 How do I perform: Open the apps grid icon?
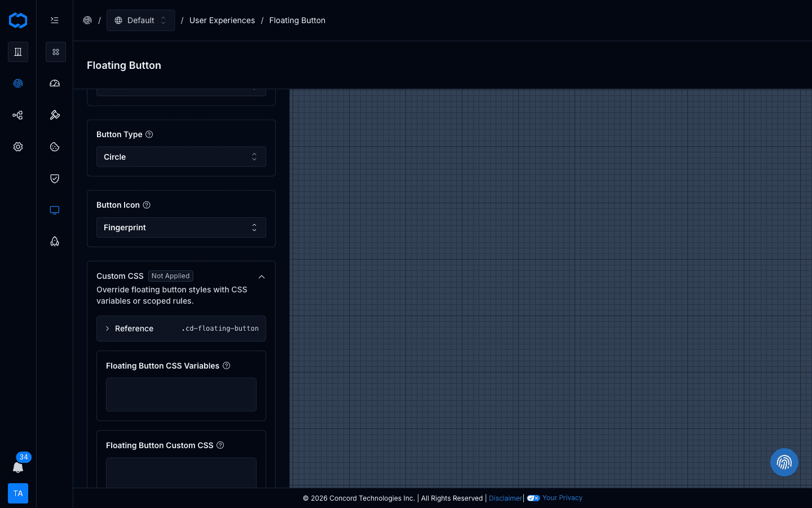coord(56,52)
